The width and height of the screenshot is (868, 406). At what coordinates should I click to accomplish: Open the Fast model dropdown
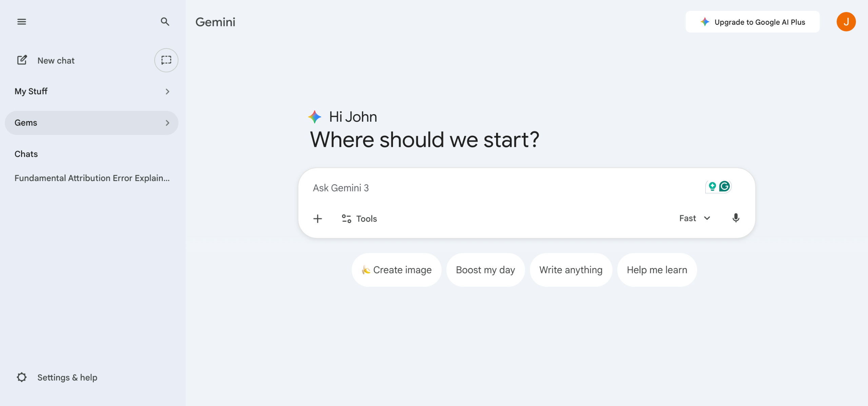pyautogui.click(x=694, y=218)
